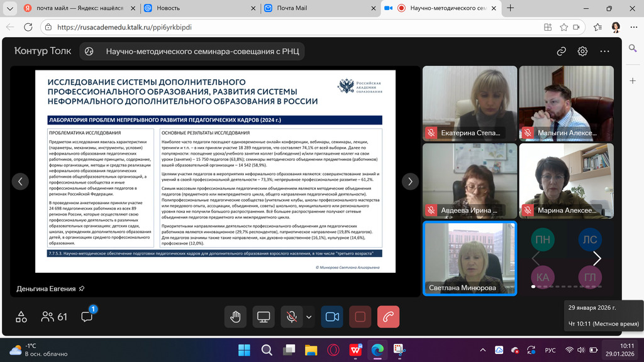Leave the call with red phone button
This screenshot has height=362, width=644.
click(x=388, y=317)
